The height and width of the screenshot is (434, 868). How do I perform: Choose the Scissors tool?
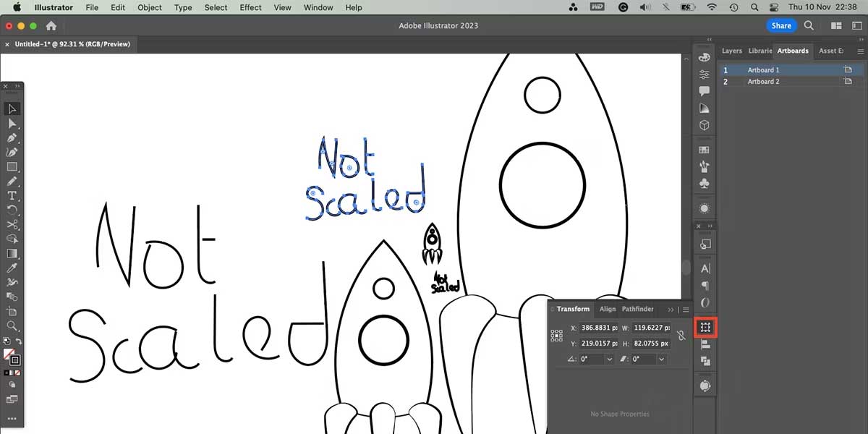(12, 225)
